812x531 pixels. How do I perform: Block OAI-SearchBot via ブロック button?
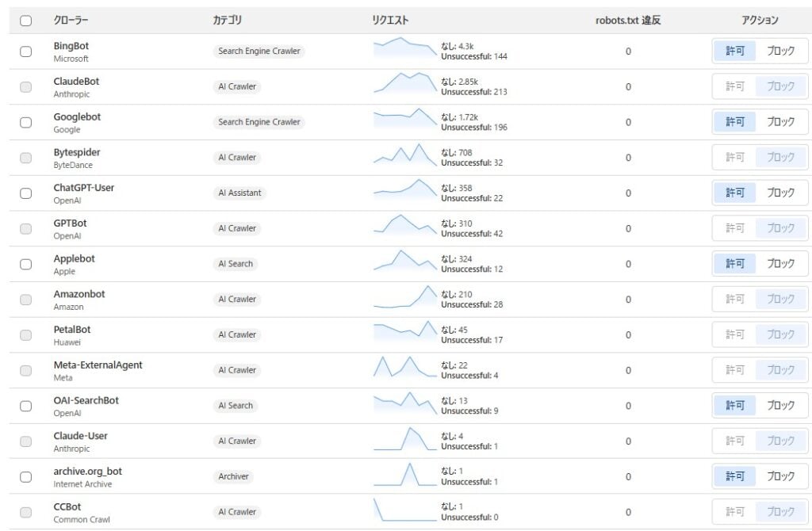coord(780,405)
